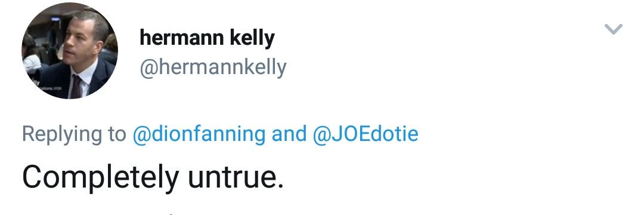Screen dimensions: 644x215
Task: Tap the grey username under hermann kelly
Action: pyautogui.click(x=213, y=67)
